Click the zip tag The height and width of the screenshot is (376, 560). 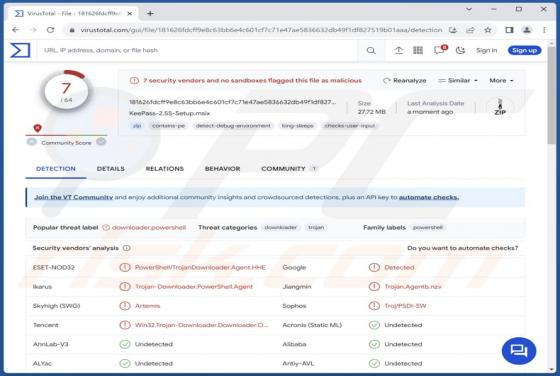pyautogui.click(x=137, y=126)
